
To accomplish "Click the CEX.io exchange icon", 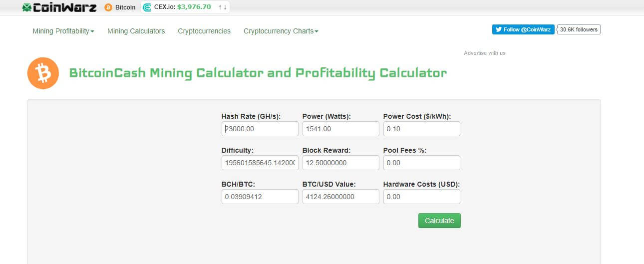I will pos(147,7).
